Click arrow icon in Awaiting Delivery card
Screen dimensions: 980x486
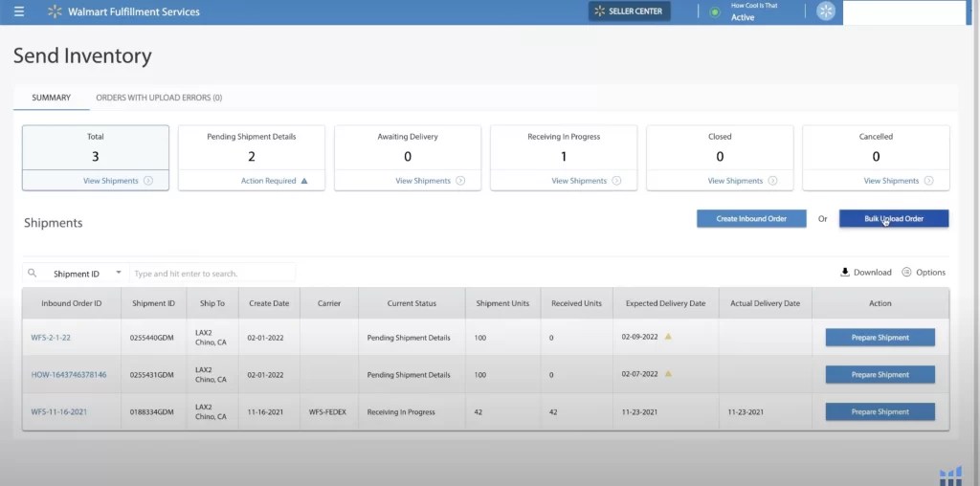pyautogui.click(x=460, y=181)
